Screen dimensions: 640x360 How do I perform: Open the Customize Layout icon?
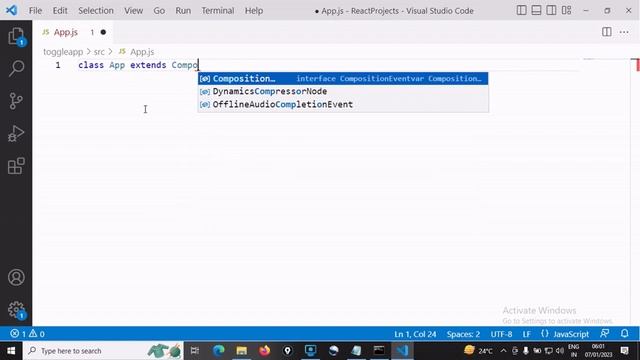566,10
